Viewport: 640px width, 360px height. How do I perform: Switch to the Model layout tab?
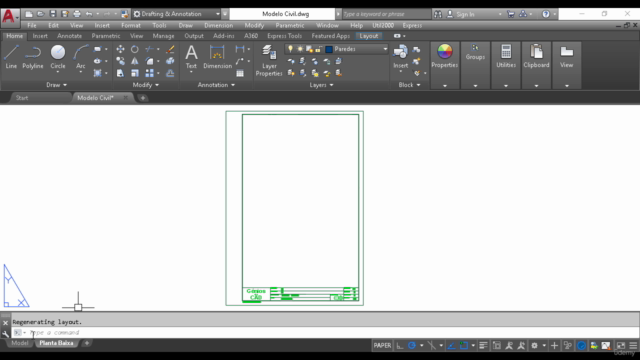pos(20,343)
